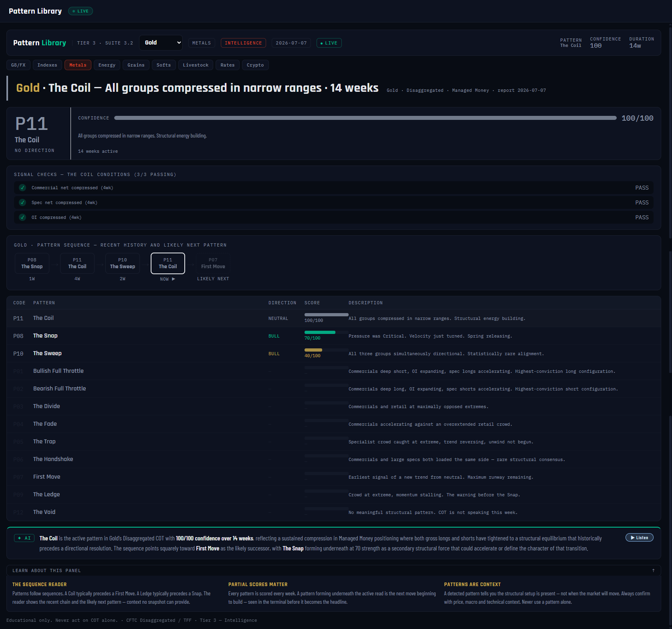Image resolution: width=672 pixels, height=629 pixels.
Task: Click the confidence 100/100 progress bar
Action: pyautogui.click(x=365, y=118)
